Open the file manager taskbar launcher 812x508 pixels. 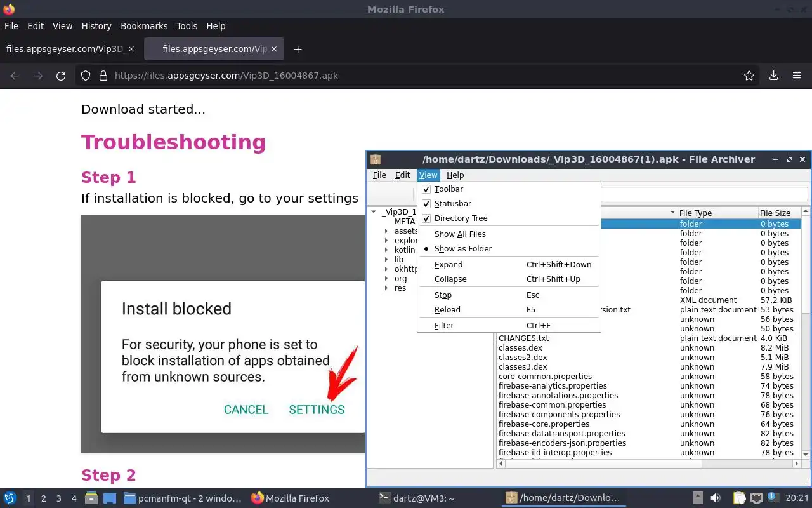tap(91, 498)
